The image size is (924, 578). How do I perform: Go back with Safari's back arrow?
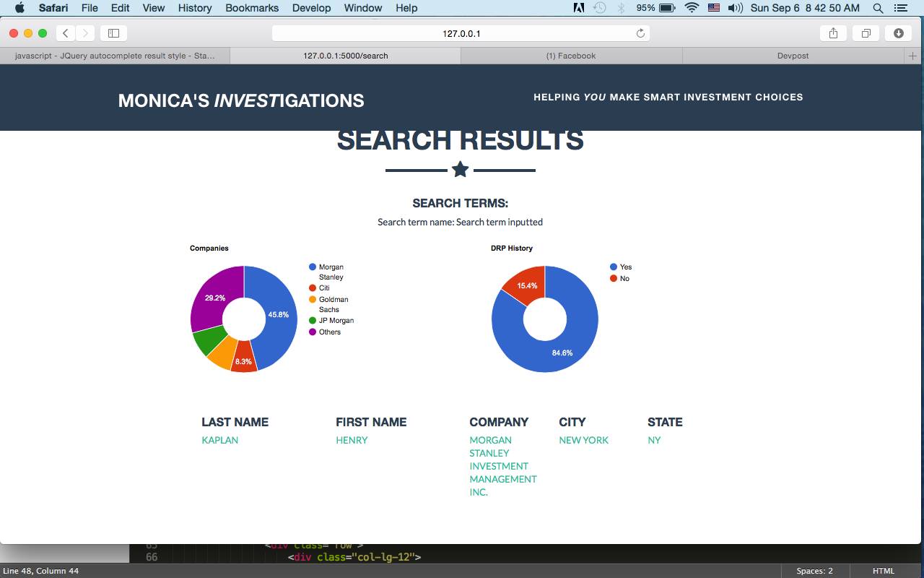(x=66, y=33)
